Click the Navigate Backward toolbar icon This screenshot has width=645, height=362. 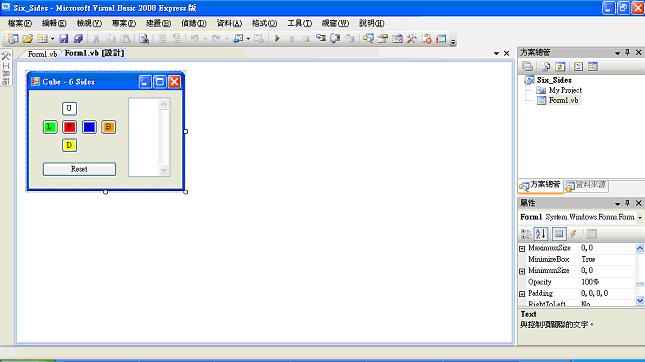[238, 39]
